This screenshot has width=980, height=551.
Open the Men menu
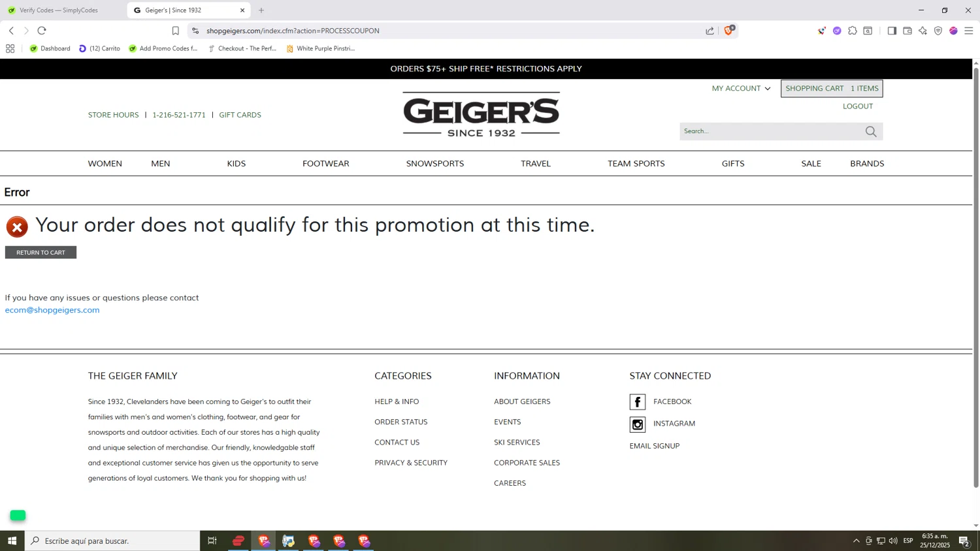click(161, 164)
